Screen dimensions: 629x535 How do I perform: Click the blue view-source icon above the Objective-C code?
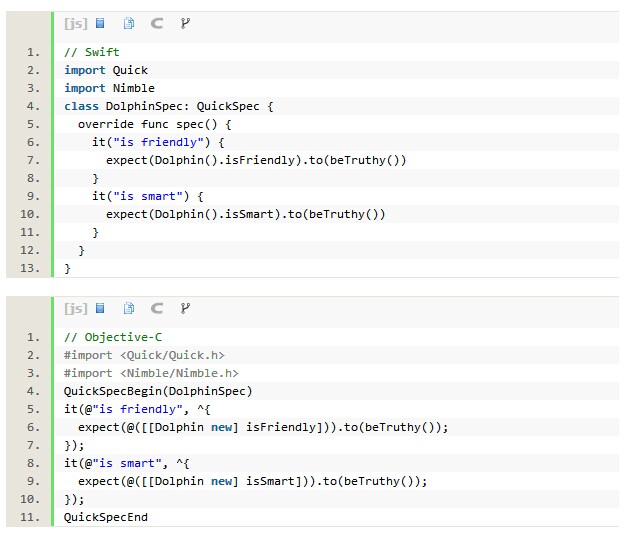click(100, 308)
